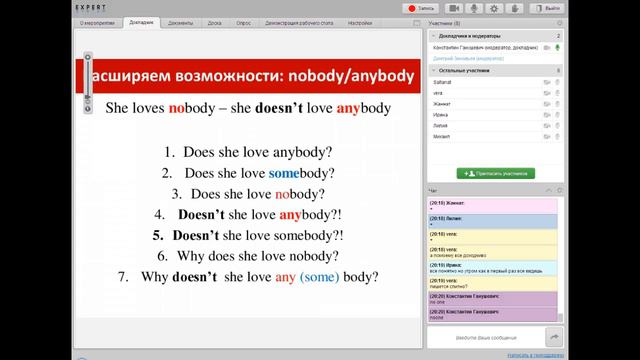This screenshot has height=360, width=640.
Task: Select moderator Дмитрий in the participants list
Action: pos(468,58)
